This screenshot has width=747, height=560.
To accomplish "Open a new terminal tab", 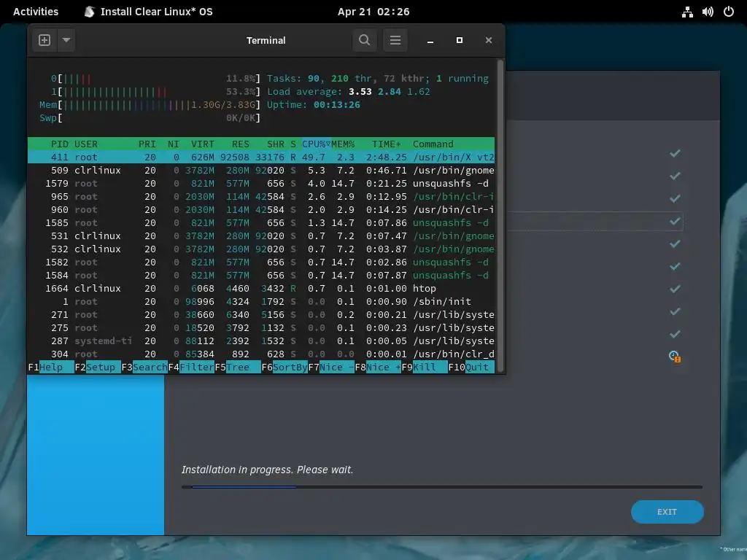I will (x=44, y=40).
